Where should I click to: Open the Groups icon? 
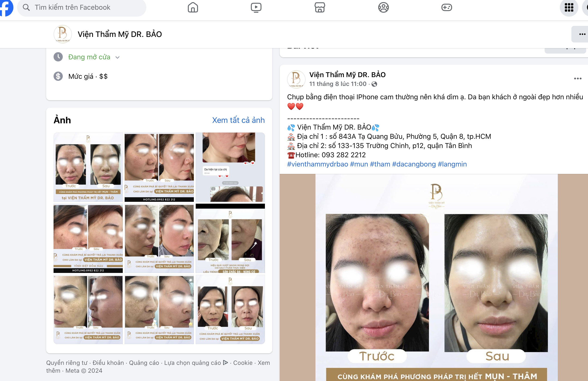383,7
